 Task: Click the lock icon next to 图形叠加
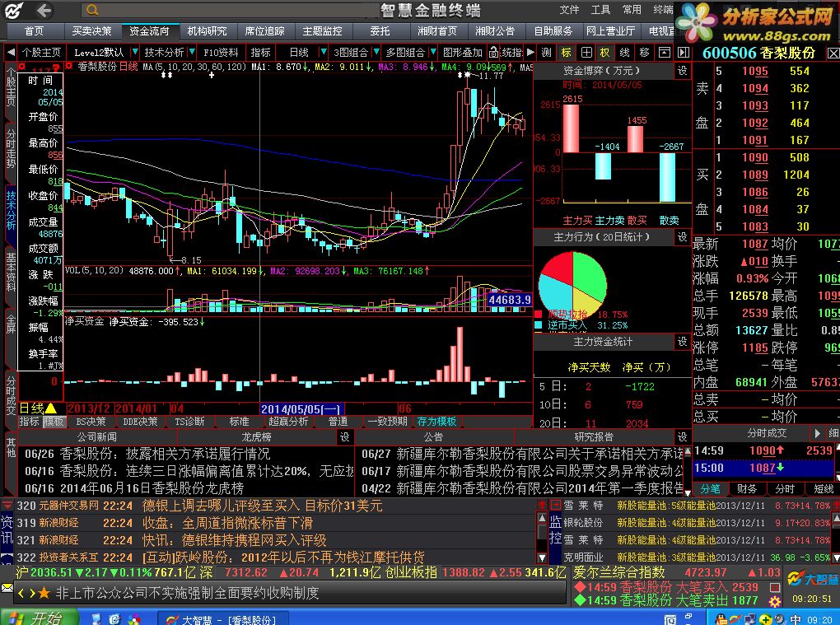pyautogui.click(x=493, y=53)
